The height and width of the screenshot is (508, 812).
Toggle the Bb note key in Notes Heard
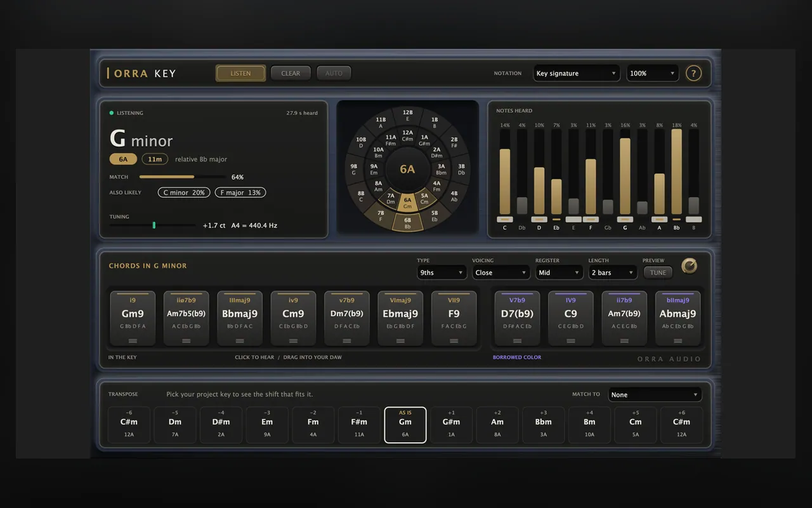(677, 220)
